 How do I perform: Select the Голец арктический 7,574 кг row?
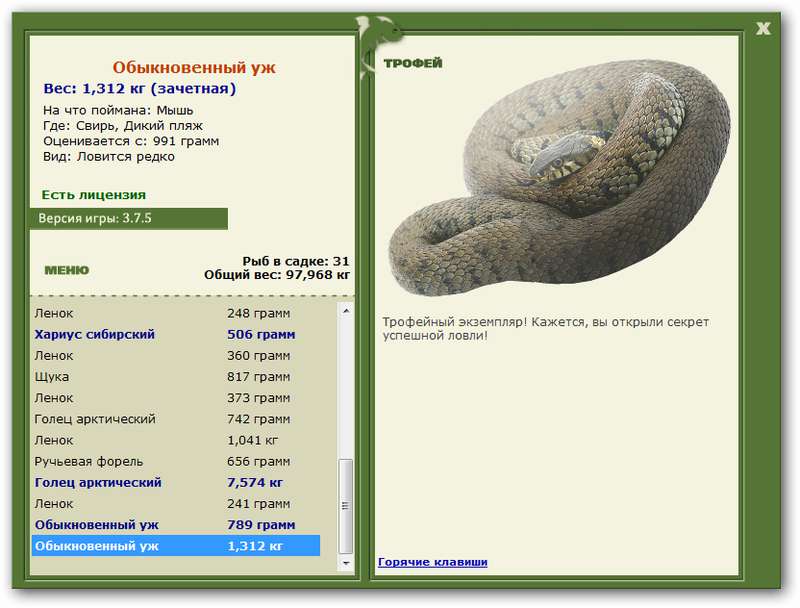click(x=177, y=483)
